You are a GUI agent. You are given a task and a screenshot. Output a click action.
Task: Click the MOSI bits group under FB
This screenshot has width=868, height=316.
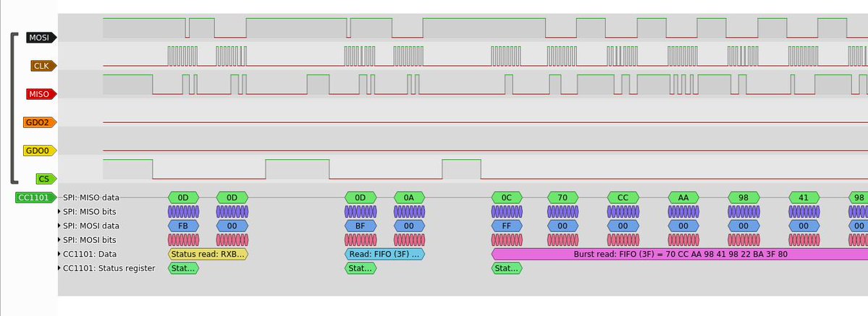[x=183, y=239]
